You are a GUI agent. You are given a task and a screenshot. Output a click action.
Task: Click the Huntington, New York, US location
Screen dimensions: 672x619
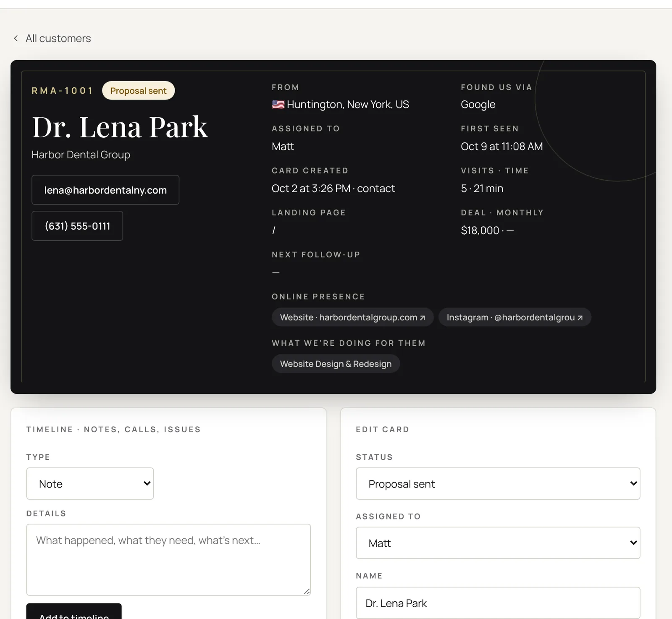click(348, 105)
